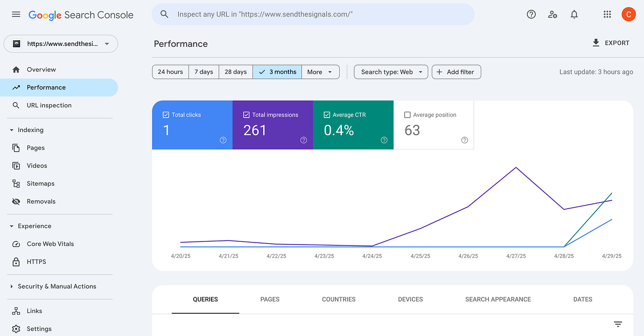Click in the Inspect any URL field
This screenshot has width=644, height=336.
pos(313,14)
